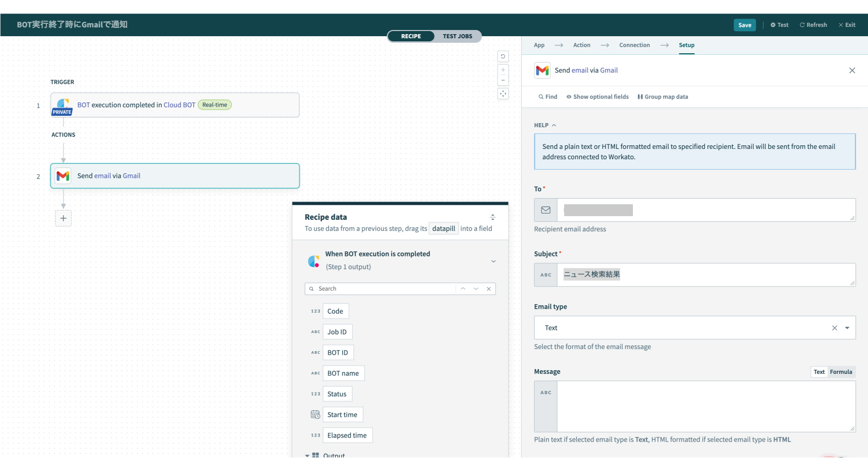Click the recipe title text
The width and height of the screenshot is (868, 468).
point(72,25)
